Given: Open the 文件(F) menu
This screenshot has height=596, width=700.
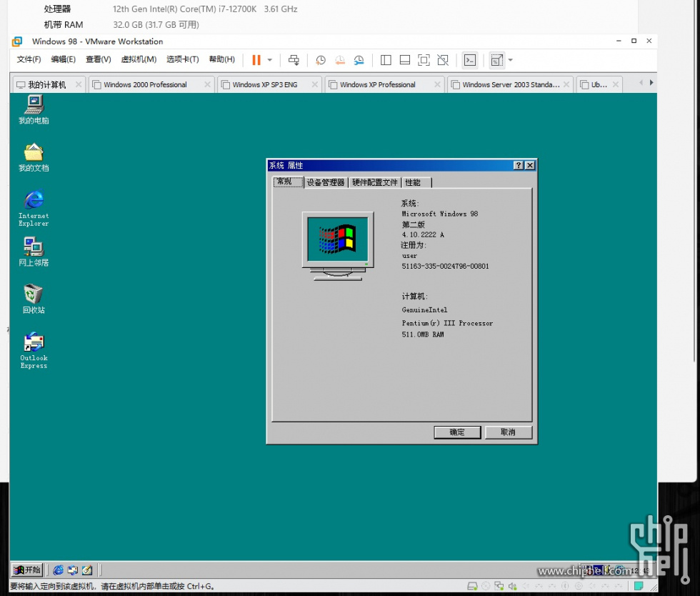Looking at the screenshot, I should (x=29, y=59).
